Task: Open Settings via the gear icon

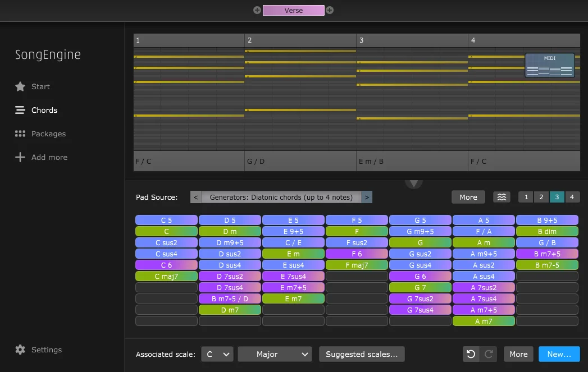Action: [x=20, y=350]
